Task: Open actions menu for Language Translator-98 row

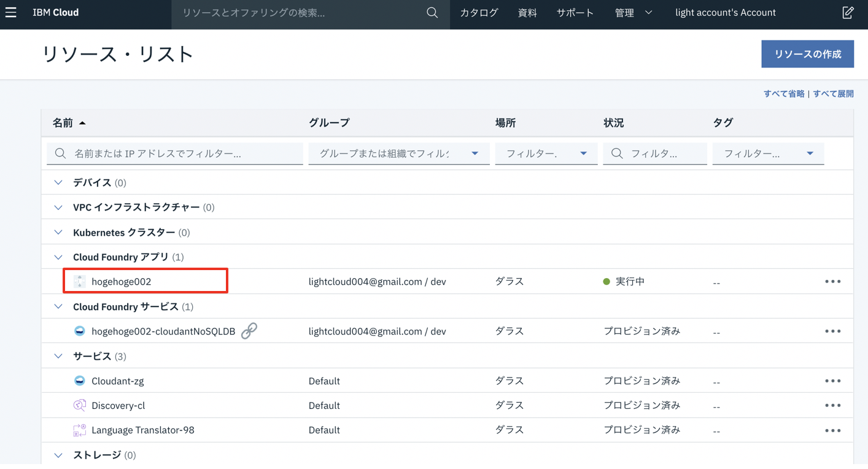Action: (832, 430)
